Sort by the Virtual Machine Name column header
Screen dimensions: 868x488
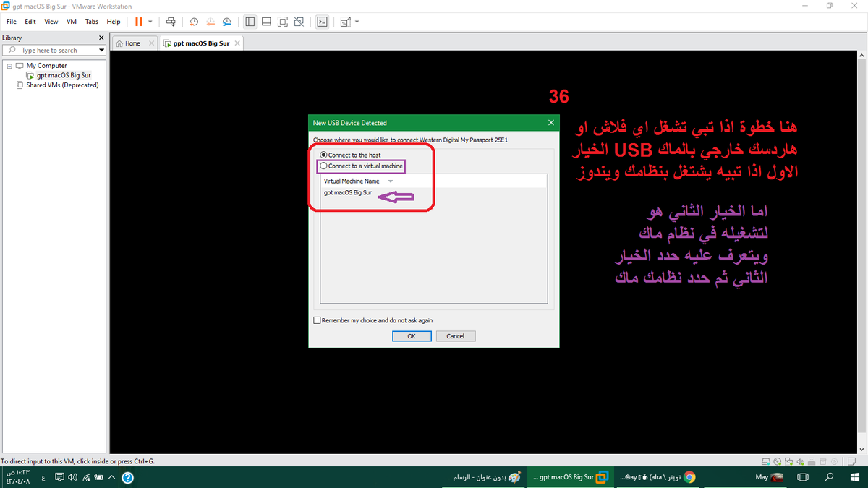coord(352,181)
